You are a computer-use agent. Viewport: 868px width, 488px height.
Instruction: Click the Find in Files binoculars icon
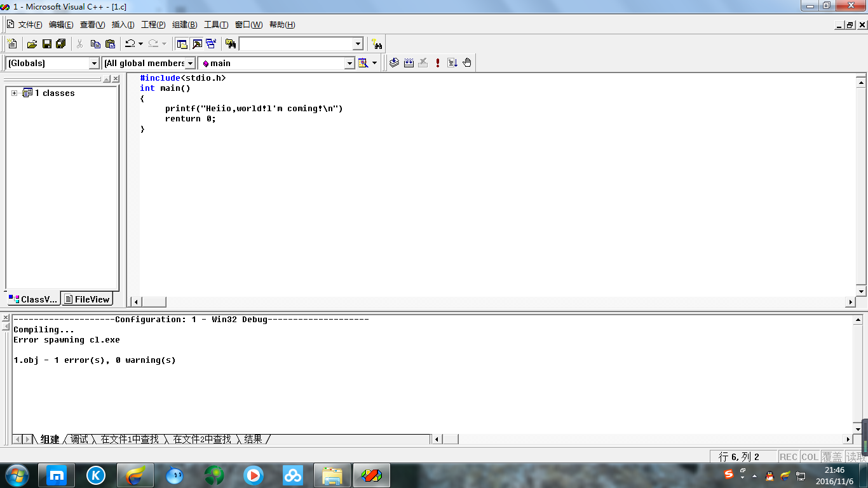[x=231, y=44]
